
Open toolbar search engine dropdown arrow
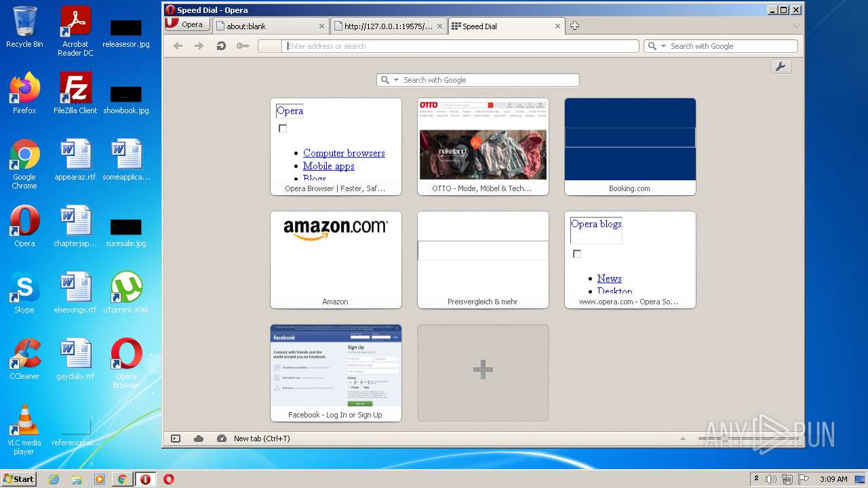pyautogui.click(x=663, y=46)
